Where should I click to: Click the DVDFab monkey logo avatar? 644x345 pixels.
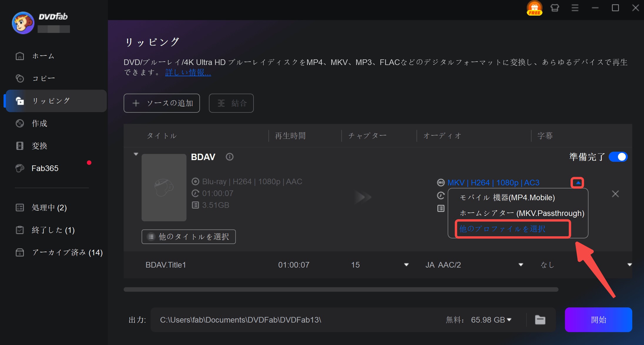[23, 23]
